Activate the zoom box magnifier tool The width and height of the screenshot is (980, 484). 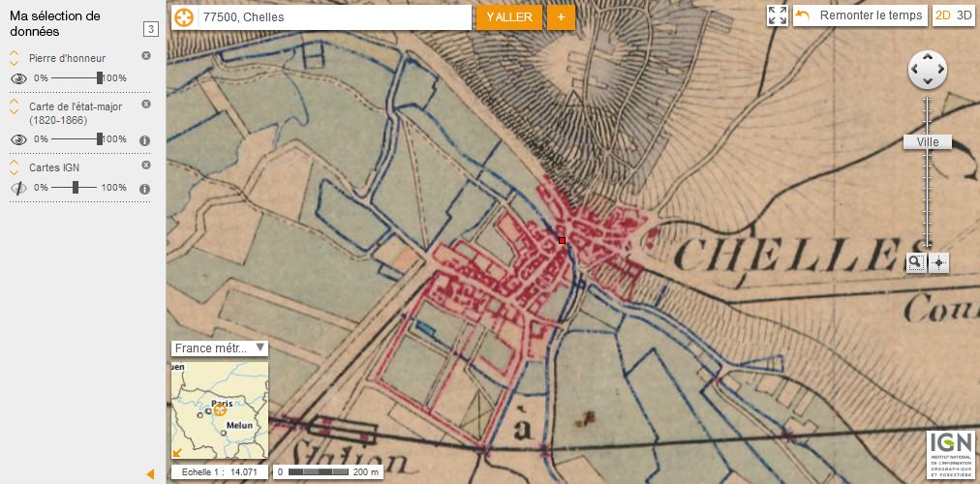click(x=916, y=263)
